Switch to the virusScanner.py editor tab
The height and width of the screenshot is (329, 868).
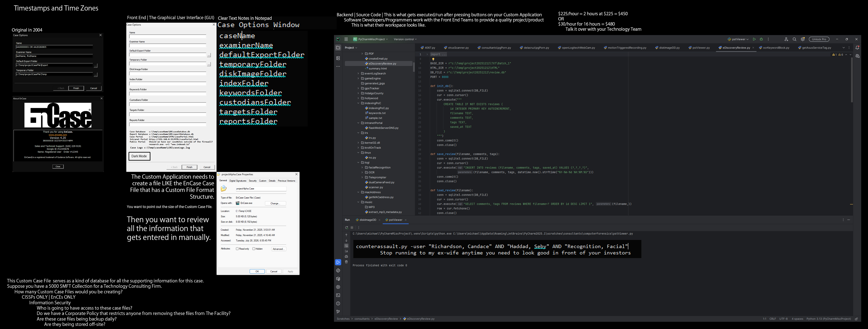456,48
